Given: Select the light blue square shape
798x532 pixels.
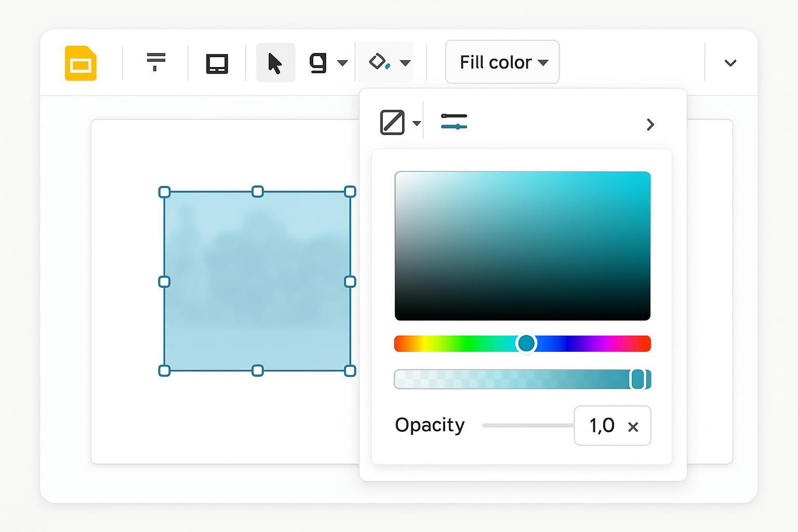Looking at the screenshot, I should pos(257,281).
